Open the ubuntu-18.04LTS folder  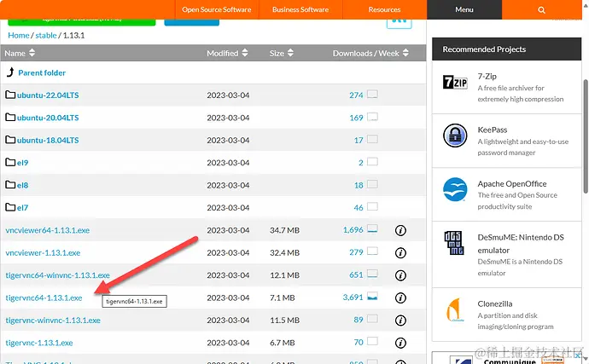(48, 141)
